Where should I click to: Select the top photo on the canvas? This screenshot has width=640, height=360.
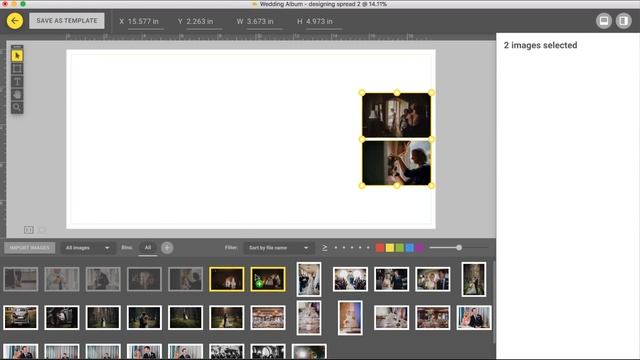(396, 115)
